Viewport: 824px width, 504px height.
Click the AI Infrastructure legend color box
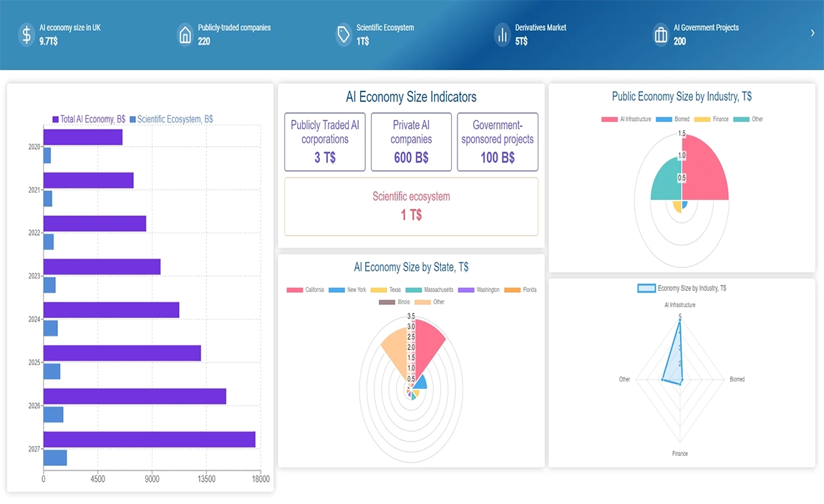[609, 119]
